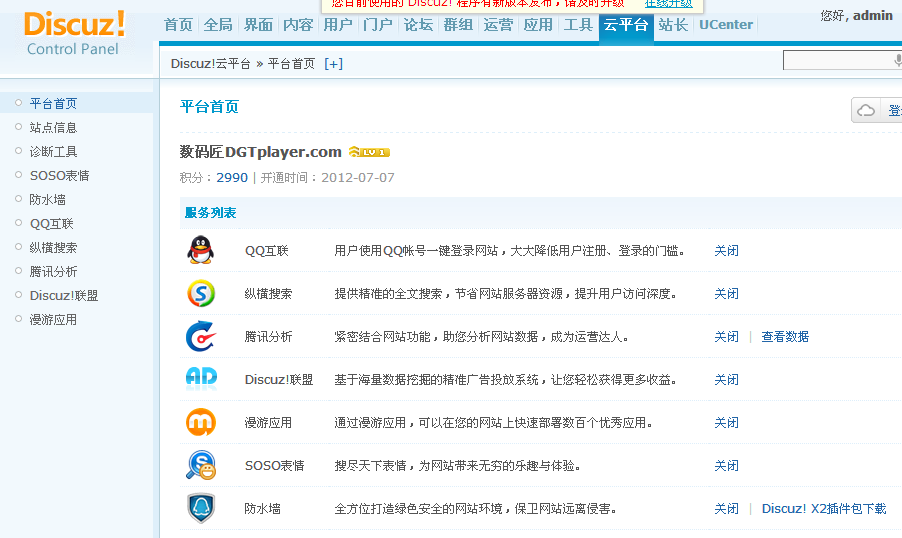Click the 防水墙 shield icon
Image resolution: width=902 pixels, height=538 pixels.
tap(201, 508)
